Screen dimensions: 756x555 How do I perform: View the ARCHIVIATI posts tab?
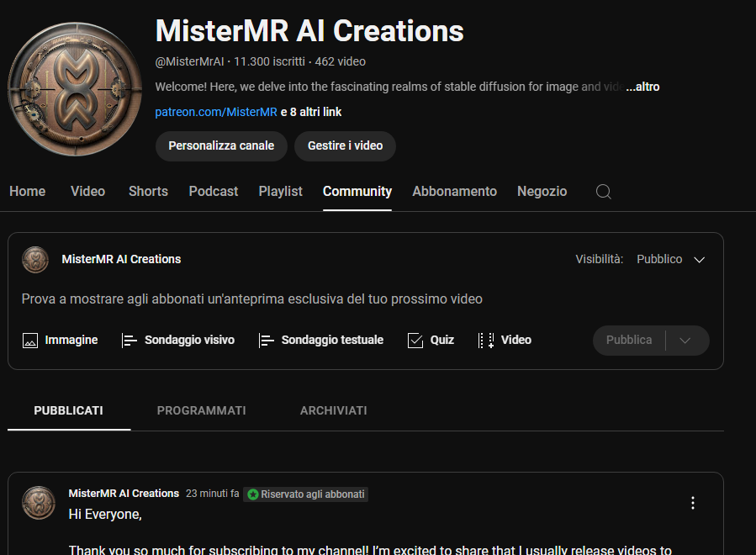[334, 411]
